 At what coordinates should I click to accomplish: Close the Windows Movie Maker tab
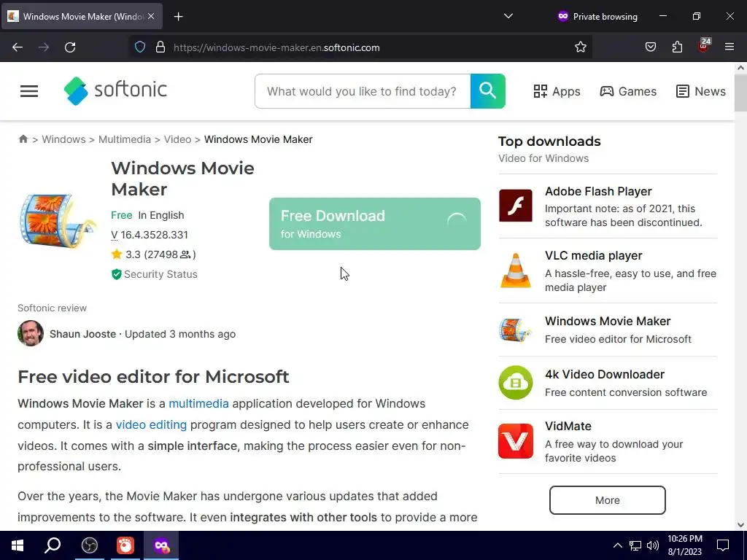[x=151, y=16]
